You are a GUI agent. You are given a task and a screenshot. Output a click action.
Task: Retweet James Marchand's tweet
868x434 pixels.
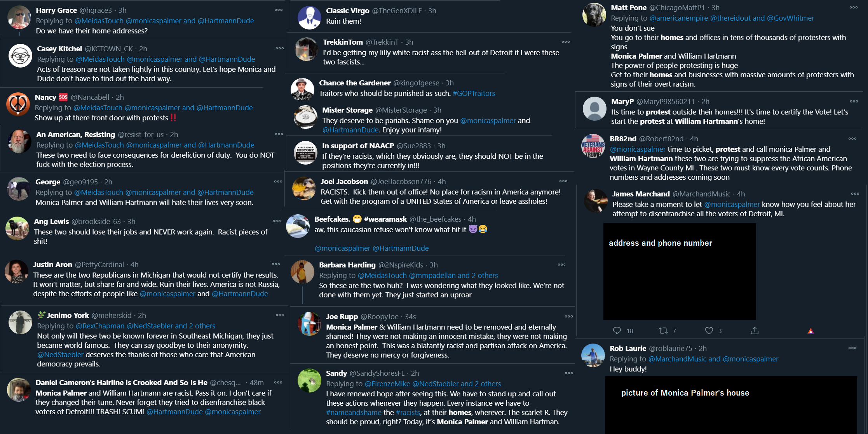tap(663, 331)
